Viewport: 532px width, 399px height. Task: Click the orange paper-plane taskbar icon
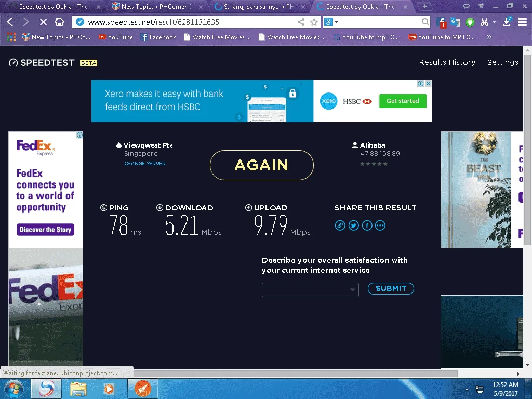[x=143, y=389]
